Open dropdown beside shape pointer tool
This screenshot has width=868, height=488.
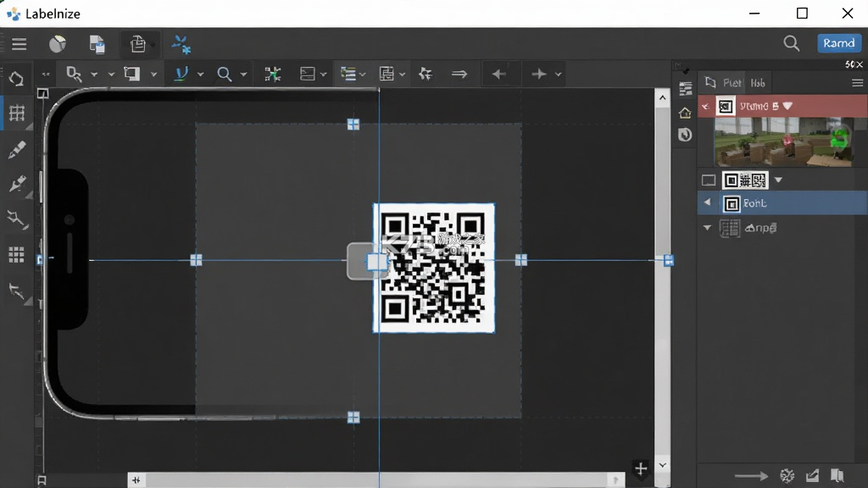[94, 75]
